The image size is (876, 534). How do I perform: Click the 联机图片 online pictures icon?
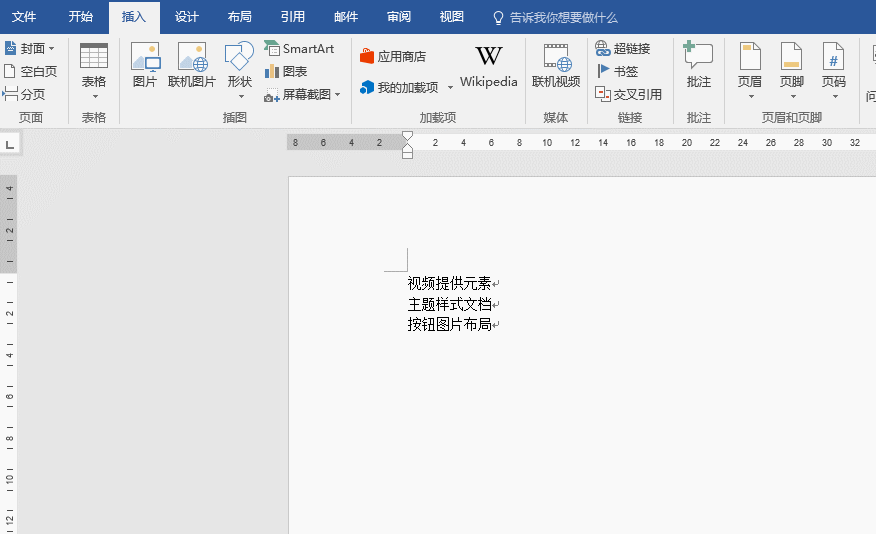tap(192, 66)
